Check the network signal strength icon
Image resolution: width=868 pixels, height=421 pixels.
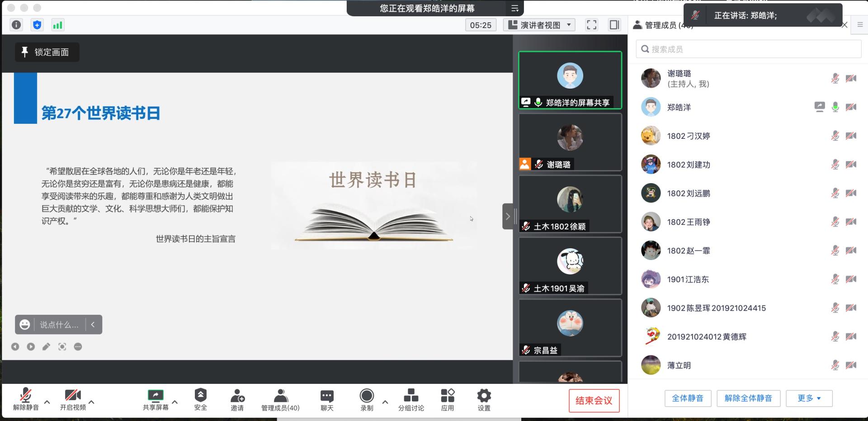[57, 25]
